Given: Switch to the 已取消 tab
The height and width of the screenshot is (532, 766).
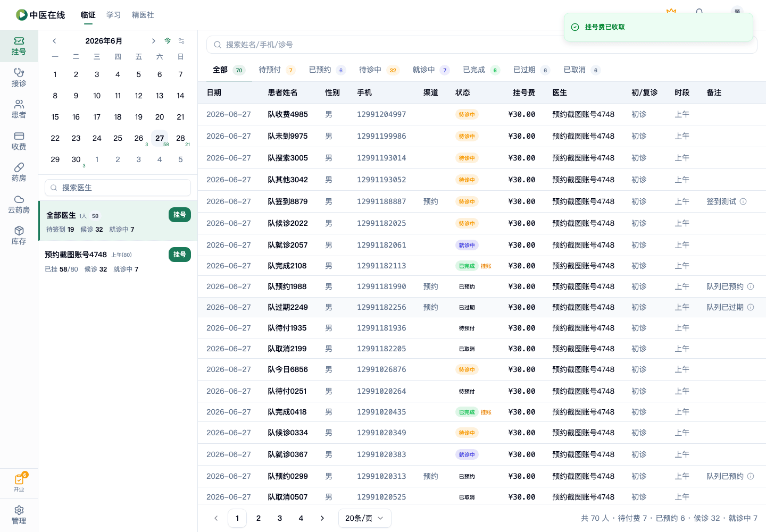Looking at the screenshot, I should click(582, 70).
